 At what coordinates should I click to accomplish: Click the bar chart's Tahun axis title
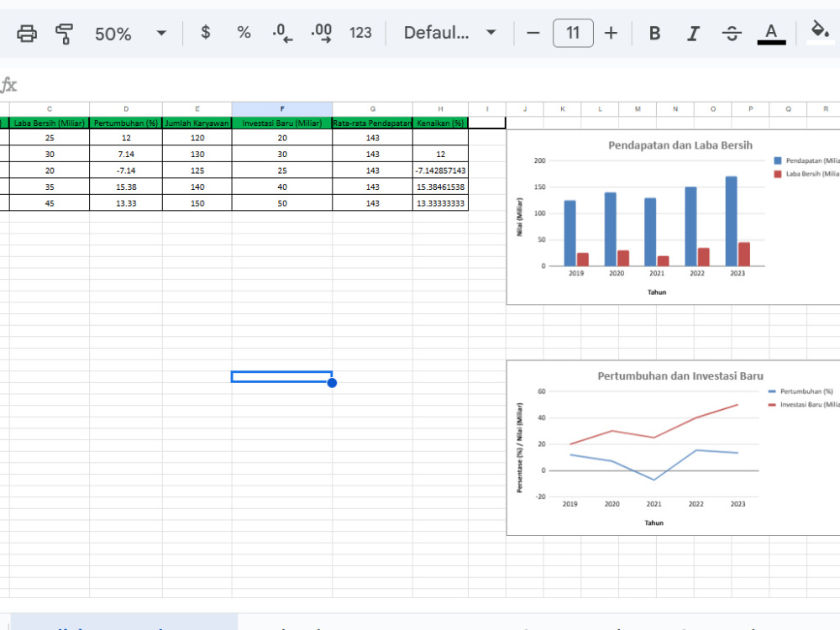pos(657,292)
